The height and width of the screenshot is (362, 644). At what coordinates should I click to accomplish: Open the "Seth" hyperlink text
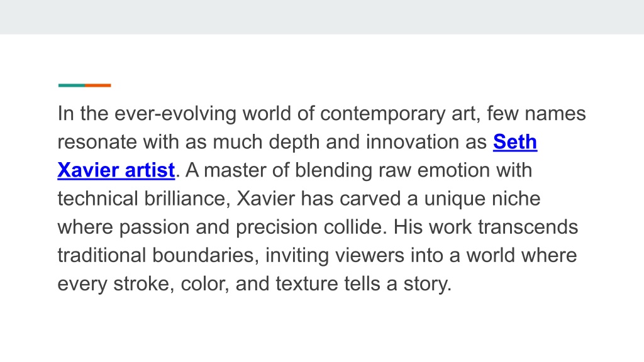tap(515, 142)
